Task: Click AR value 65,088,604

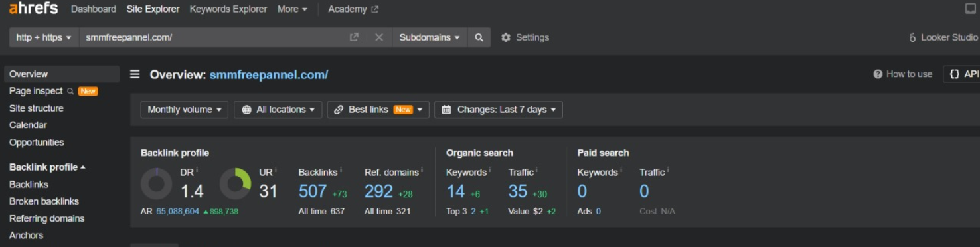Action: [177, 212]
